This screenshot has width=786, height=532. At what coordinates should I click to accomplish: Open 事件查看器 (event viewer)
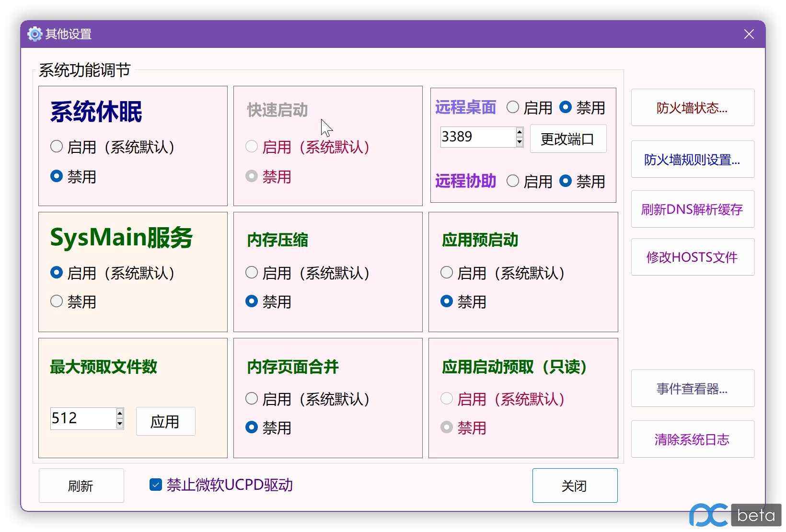tap(693, 388)
